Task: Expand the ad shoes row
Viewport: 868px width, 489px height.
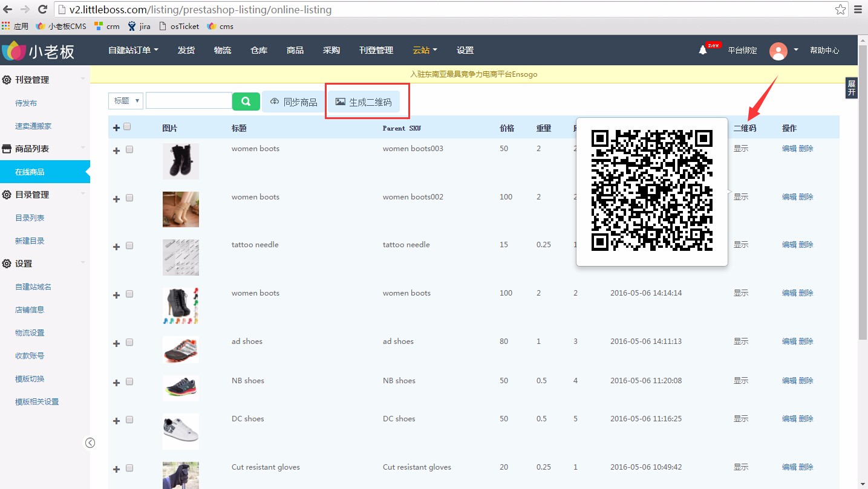Action: pyautogui.click(x=117, y=343)
